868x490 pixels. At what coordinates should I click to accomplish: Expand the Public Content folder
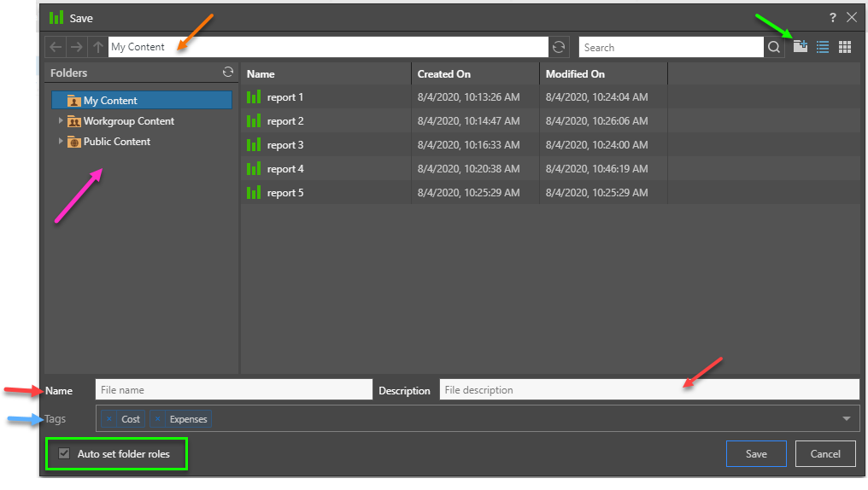coord(61,142)
